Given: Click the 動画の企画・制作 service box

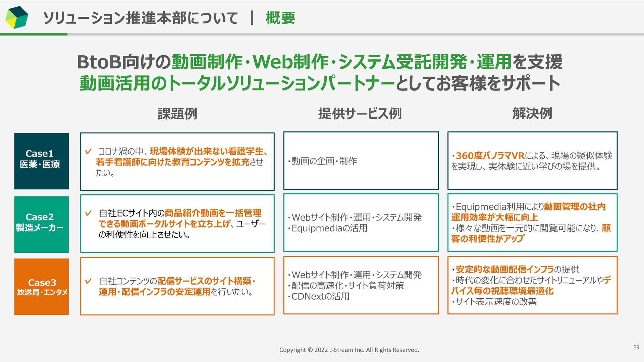Looking at the screenshot, I should tap(361, 161).
